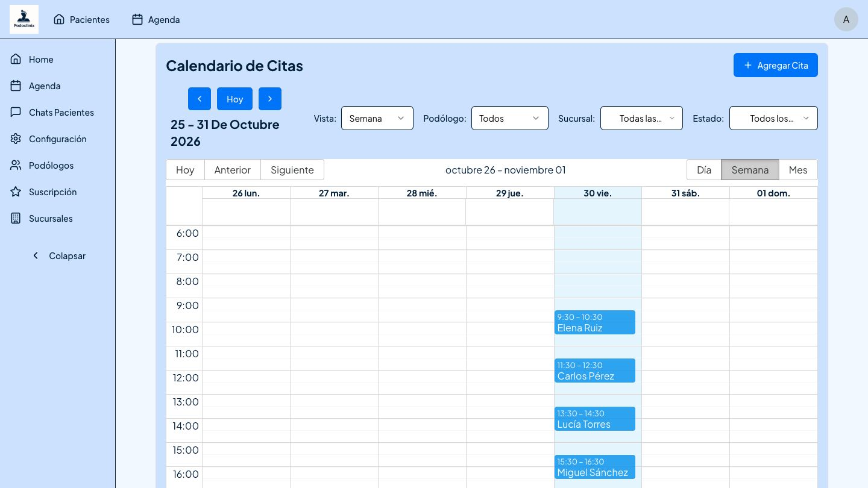
Task: Click the Siguiente button
Action: (292, 170)
